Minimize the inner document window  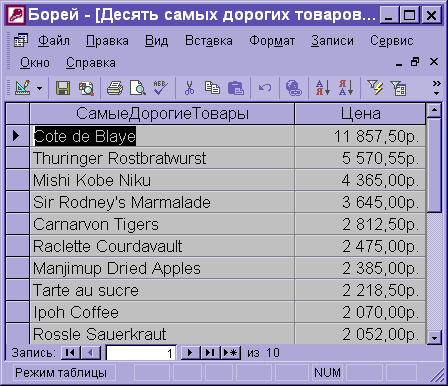click(x=399, y=62)
